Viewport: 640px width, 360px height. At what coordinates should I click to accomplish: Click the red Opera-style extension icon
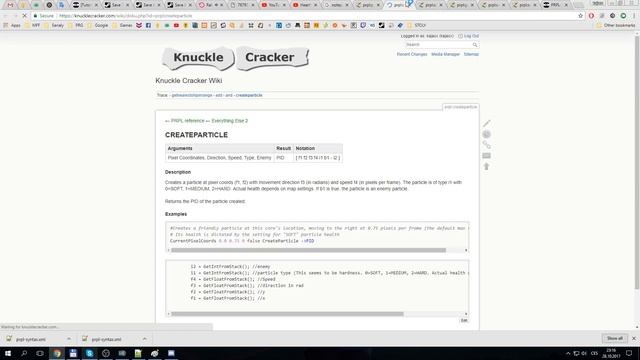coord(591,16)
